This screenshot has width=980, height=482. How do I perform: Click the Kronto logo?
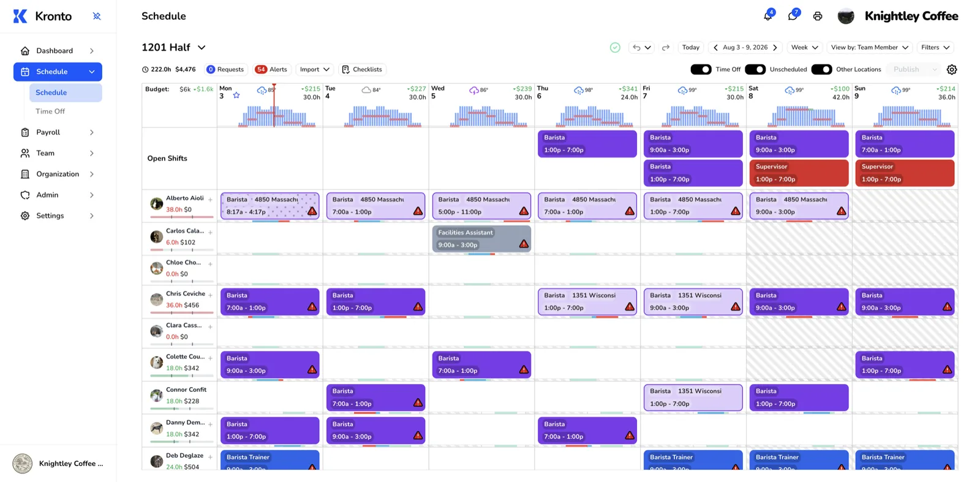(42, 16)
